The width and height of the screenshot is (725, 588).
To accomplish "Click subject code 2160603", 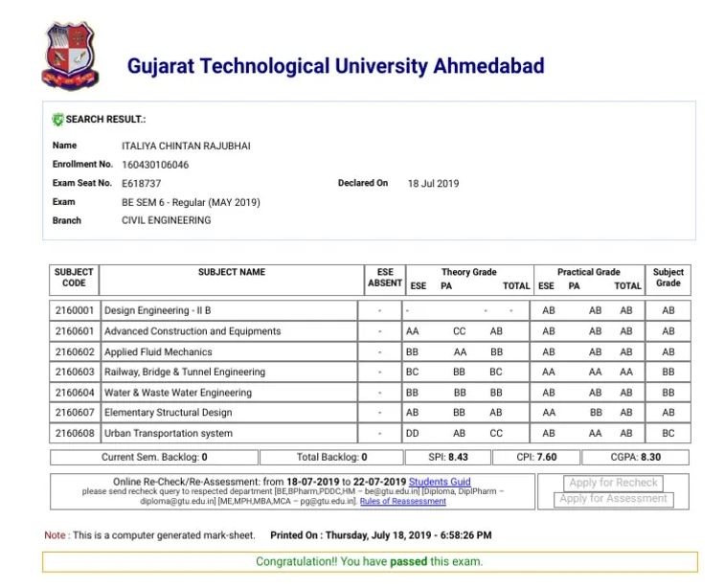I will pyautogui.click(x=75, y=373).
